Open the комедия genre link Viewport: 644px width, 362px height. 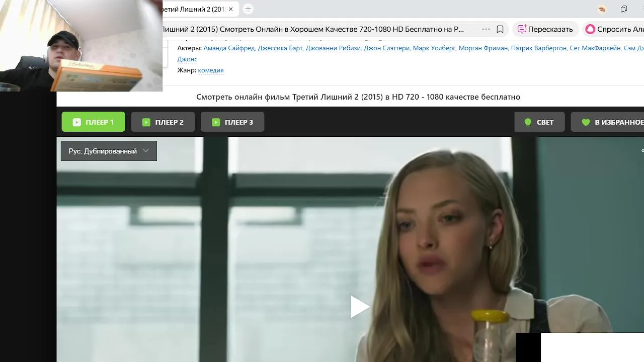point(211,70)
